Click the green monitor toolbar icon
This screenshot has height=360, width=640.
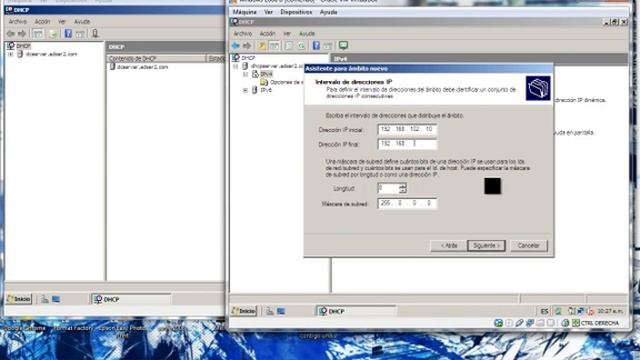click(x=343, y=45)
